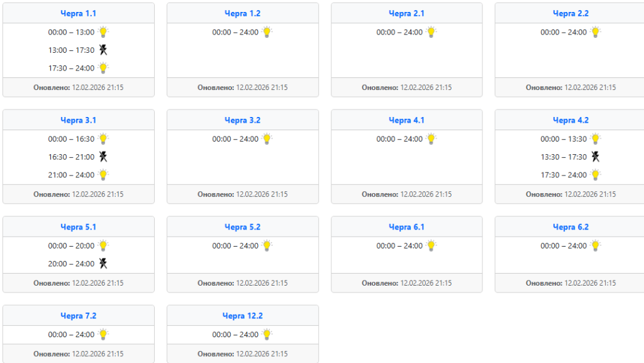
Task: Click the light bulb icon in Черга 6.1
Action: coord(431,245)
